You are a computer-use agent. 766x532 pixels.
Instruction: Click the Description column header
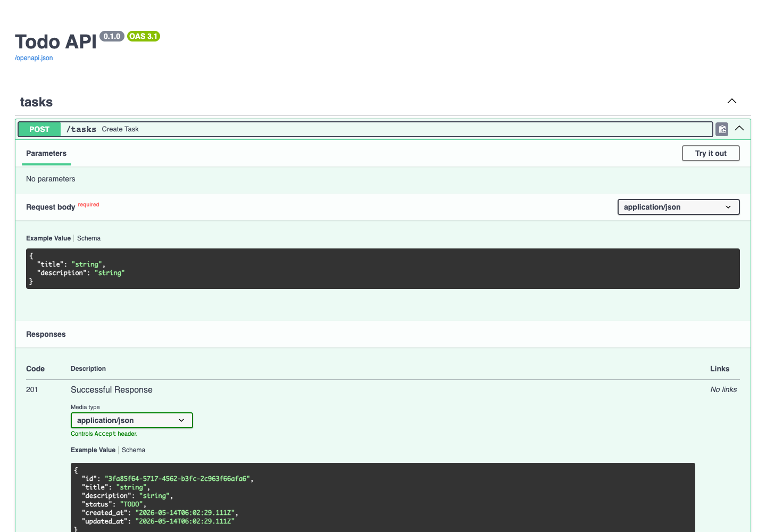(88, 369)
